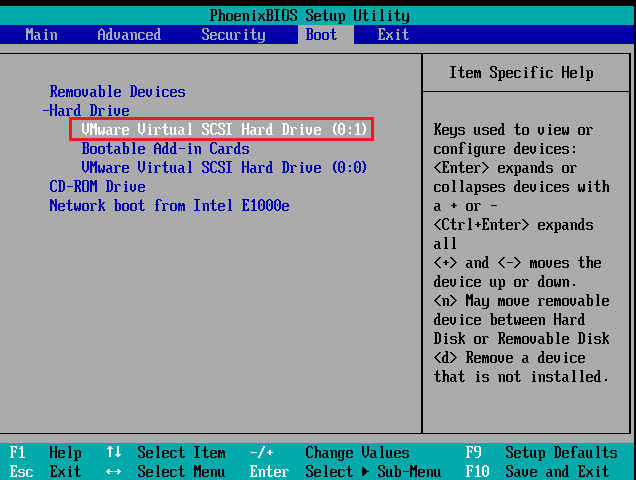Viewport: 636px width, 480px height.
Task: Click the Esc Exit shortcut
Action: point(46,471)
